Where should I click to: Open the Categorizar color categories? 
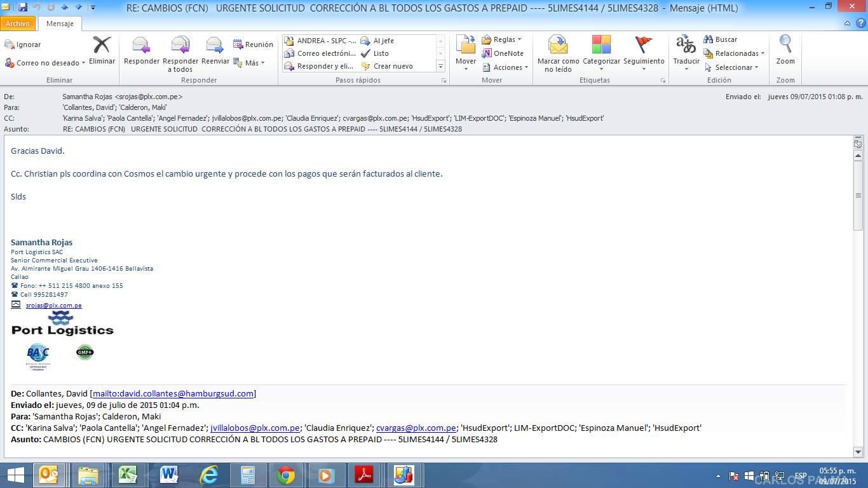tap(601, 46)
